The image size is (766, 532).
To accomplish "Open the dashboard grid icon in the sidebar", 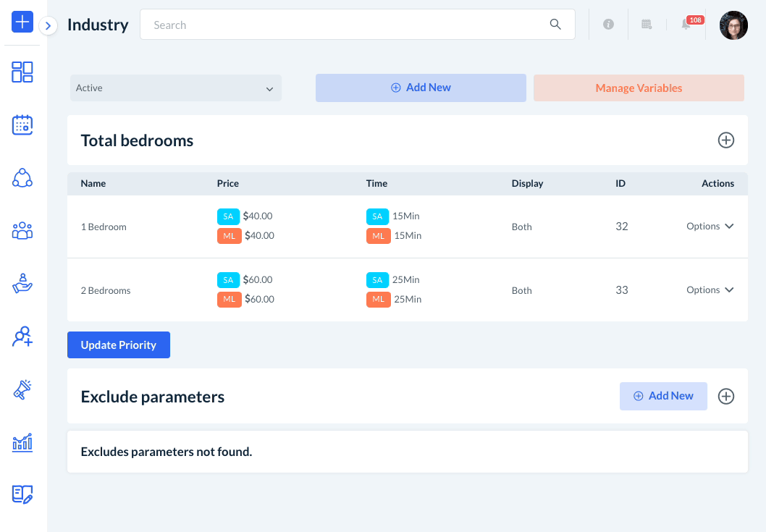I will pos(22,72).
